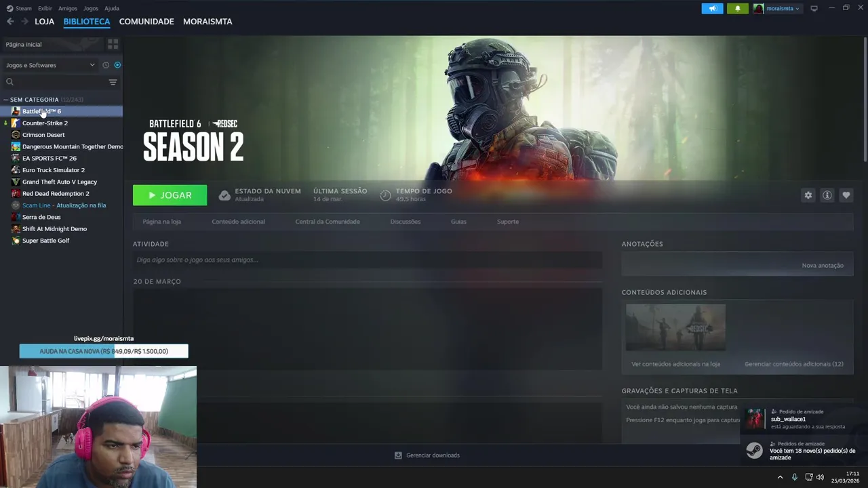Open the MORAISMTA profile tab
The image size is (868, 488).
pyautogui.click(x=208, y=22)
